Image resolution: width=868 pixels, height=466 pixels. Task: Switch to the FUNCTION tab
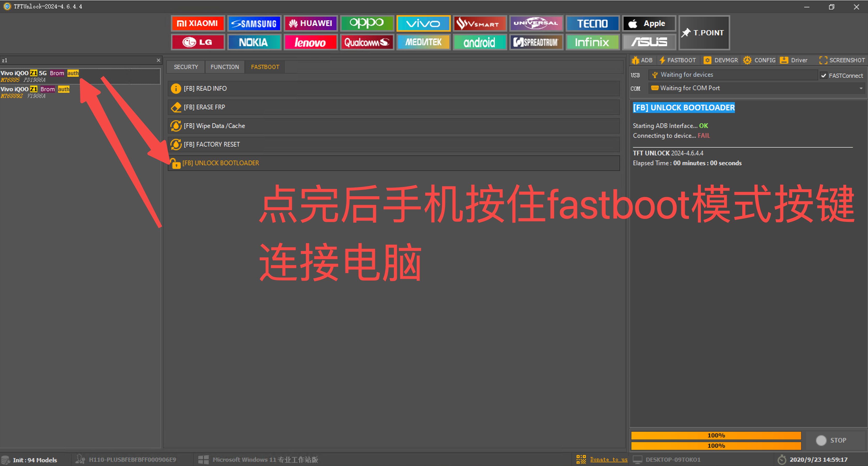point(225,67)
